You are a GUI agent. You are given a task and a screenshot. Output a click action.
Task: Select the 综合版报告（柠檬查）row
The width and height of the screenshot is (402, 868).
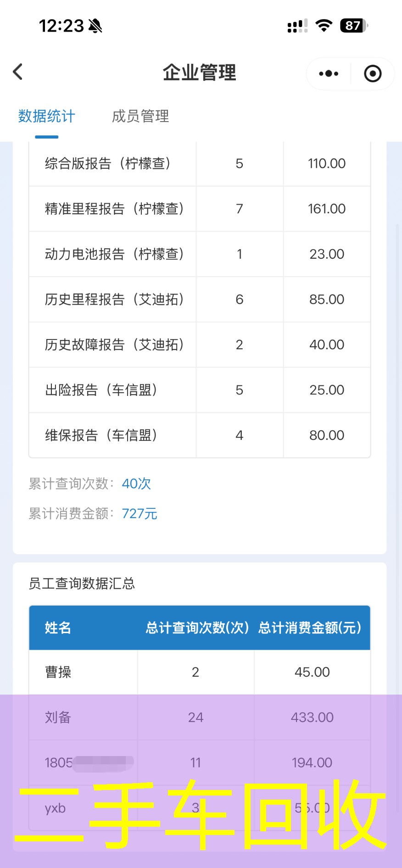pyautogui.click(x=108, y=164)
